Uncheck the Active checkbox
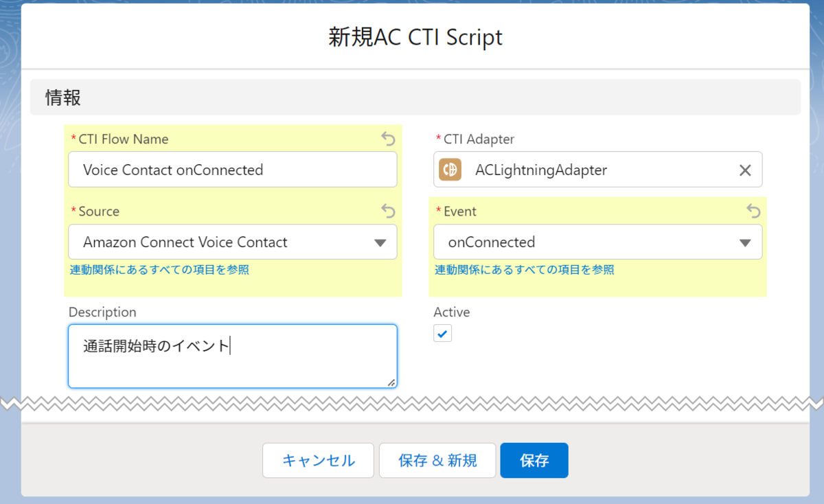Screen dimensions: 824x504 (x=443, y=334)
